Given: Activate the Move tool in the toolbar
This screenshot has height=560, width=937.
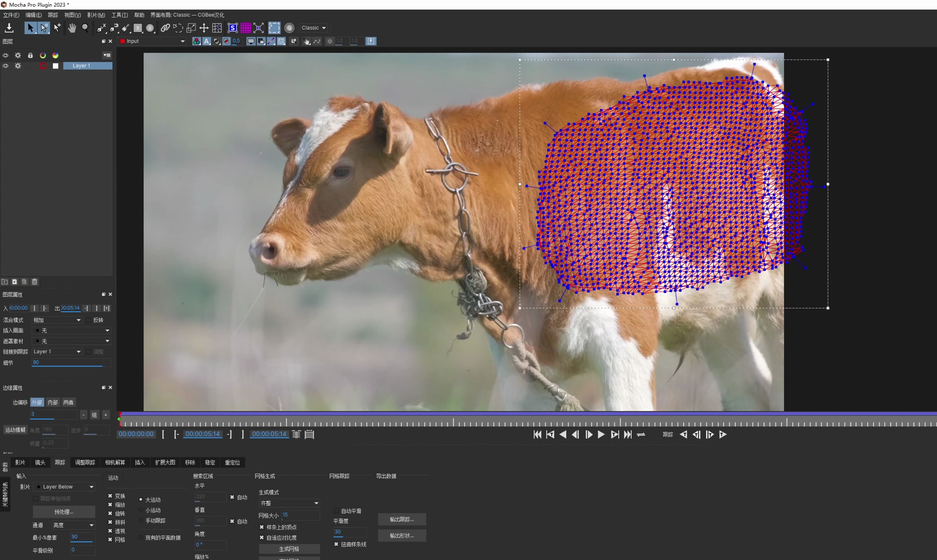Looking at the screenshot, I should [x=204, y=27].
